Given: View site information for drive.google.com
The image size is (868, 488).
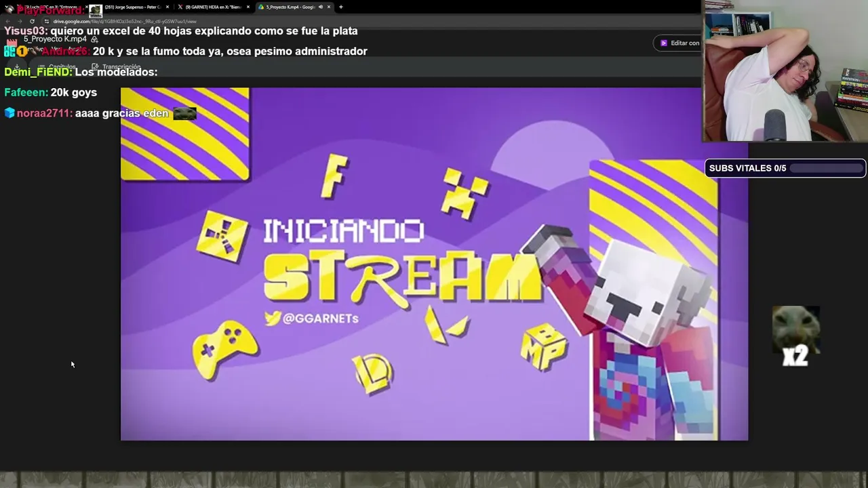Looking at the screenshot, I should coord(46,21).
